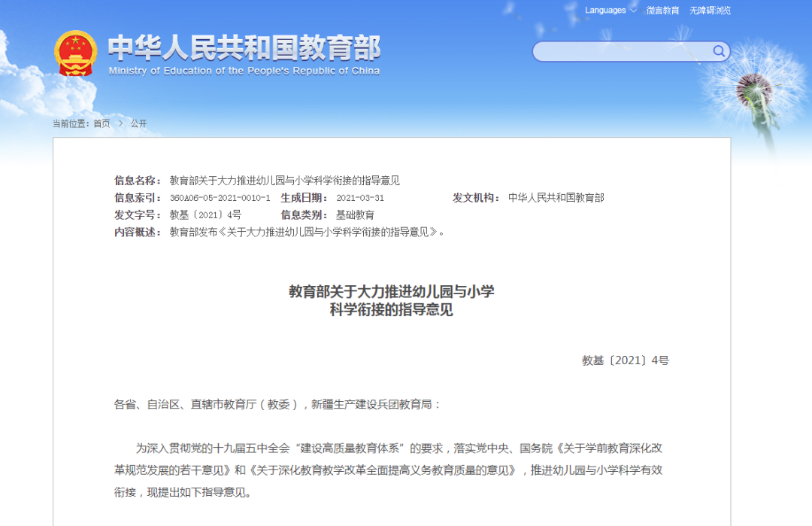The width and height of the screenshot is (812, 526).
Task: Click 教基〔2021〕4号 in metadata table
Action: pos(205,214)
